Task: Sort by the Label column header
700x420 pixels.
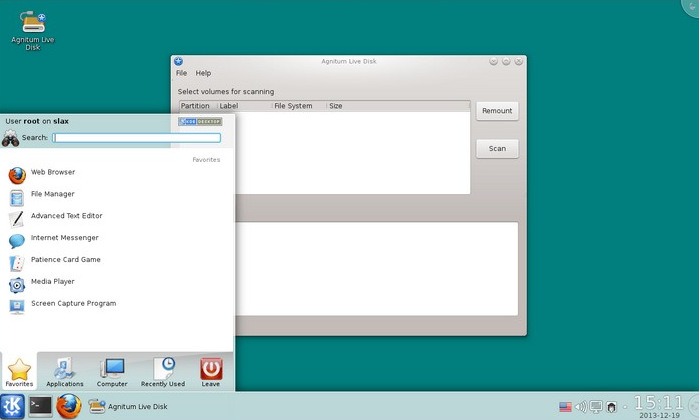Action: point(245,106)
